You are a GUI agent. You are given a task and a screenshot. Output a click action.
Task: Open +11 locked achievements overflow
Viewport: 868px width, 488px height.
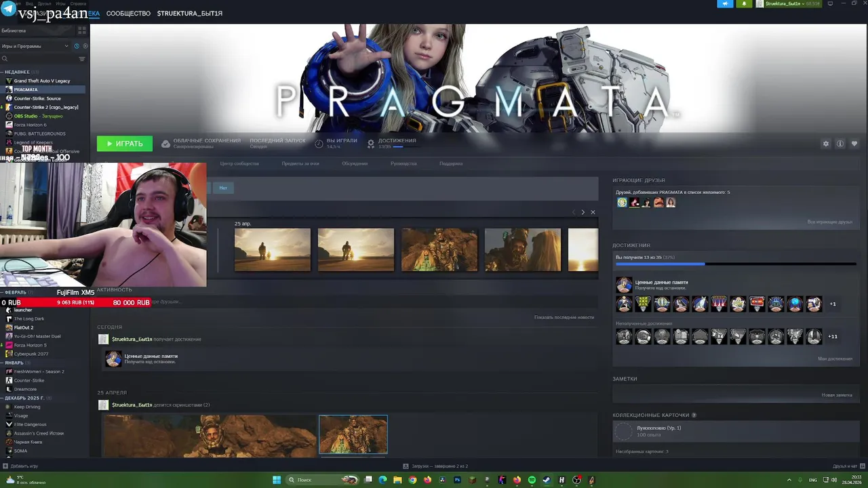tap(833, 336)
